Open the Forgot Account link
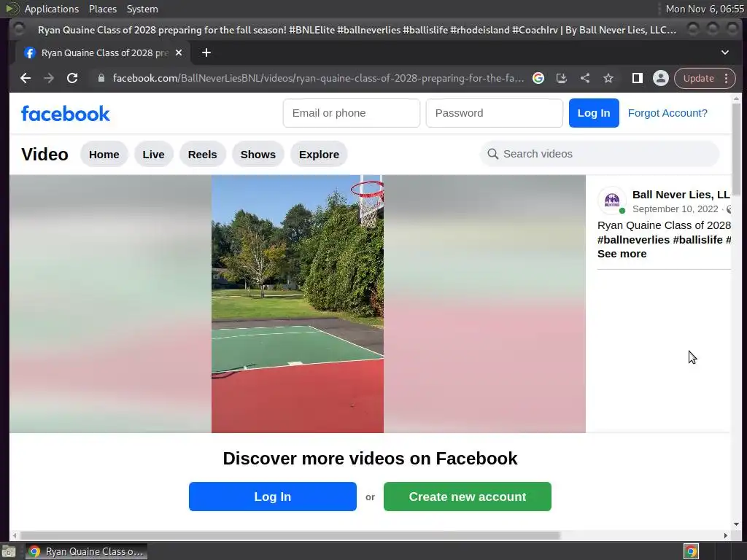Screen dimensions: 747x560 point(667,113)
